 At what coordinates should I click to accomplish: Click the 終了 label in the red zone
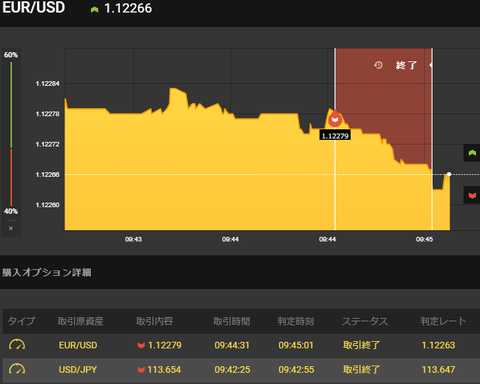pos(406,65)
